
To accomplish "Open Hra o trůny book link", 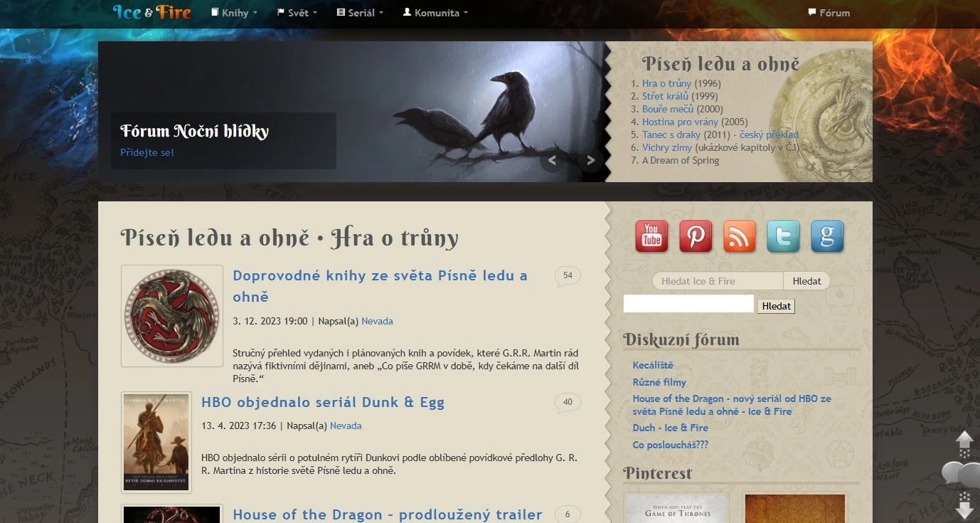I will [x=666, y=83].
